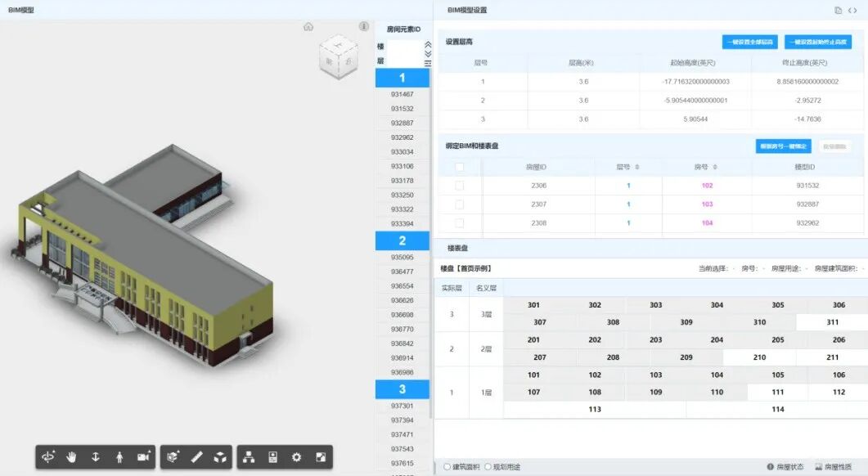Select room 311 in the floor table
868x476 pixels.
(832, 322)
